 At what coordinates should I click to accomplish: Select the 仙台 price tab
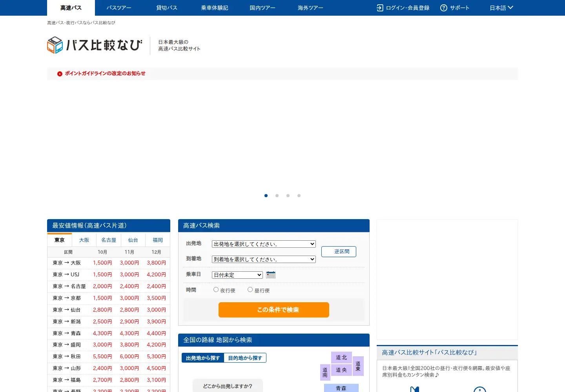tap(133, 240)
